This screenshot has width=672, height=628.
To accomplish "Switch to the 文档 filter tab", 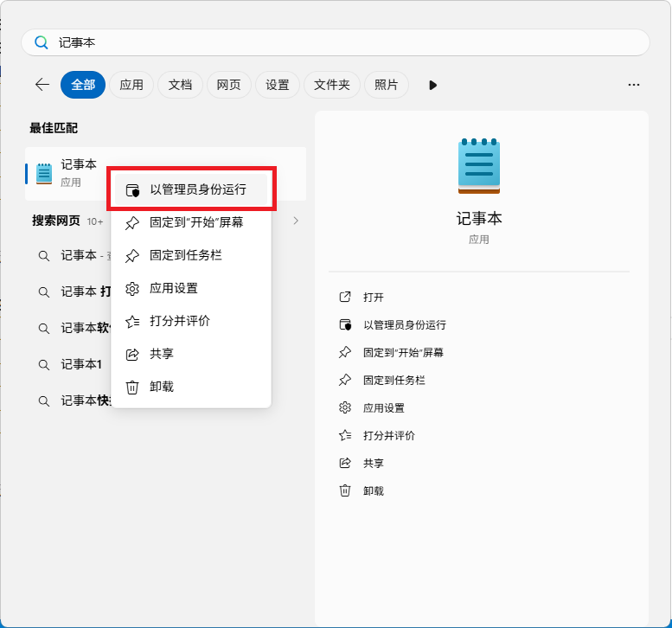I will coord(180,85).
